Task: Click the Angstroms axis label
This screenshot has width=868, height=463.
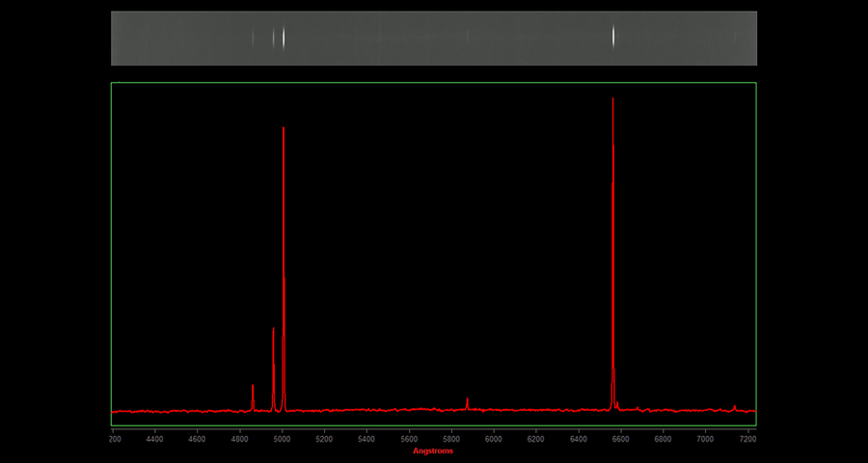Action: [x=433, y=450]
